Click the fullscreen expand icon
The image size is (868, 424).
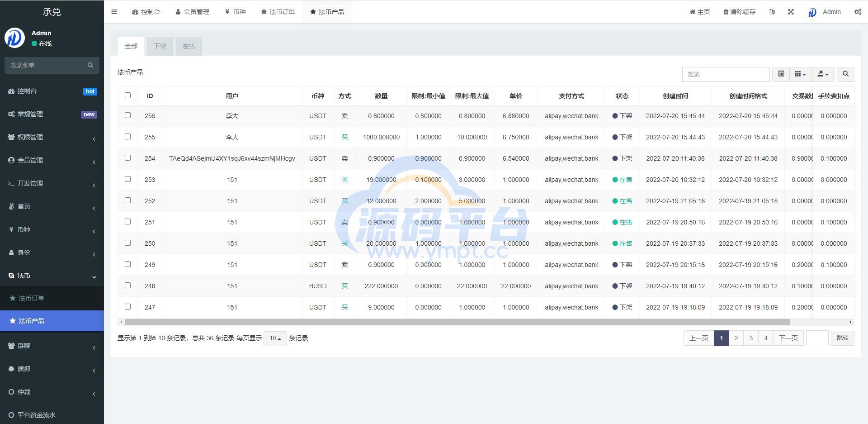791,12
